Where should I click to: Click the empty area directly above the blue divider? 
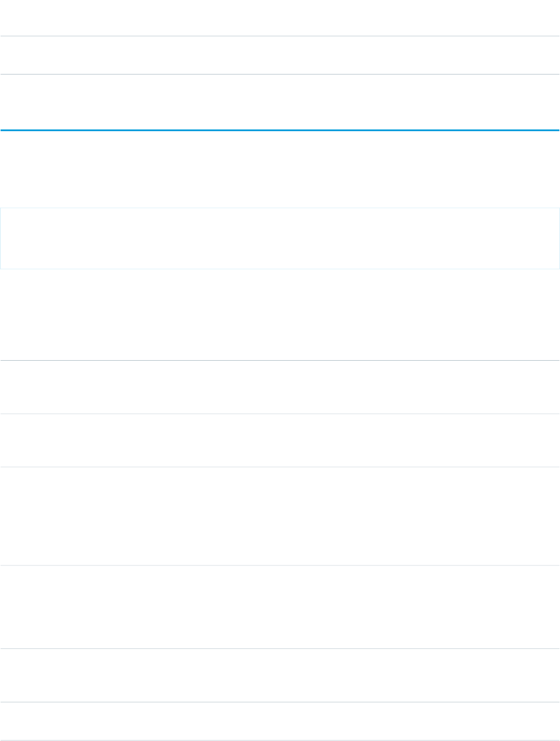click(x=280, y=102)
